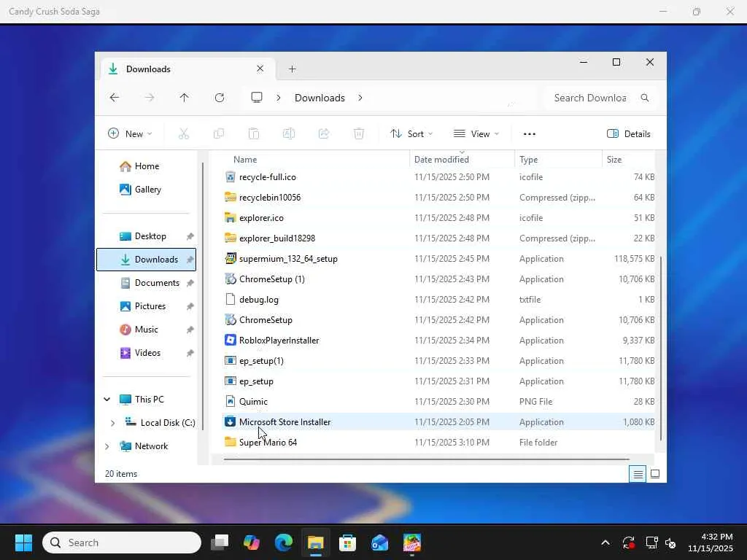Open the Sort dropdown menu
The width and height of the screenshot is (747, 560).
pyautogui.click(x=411, y=134)
